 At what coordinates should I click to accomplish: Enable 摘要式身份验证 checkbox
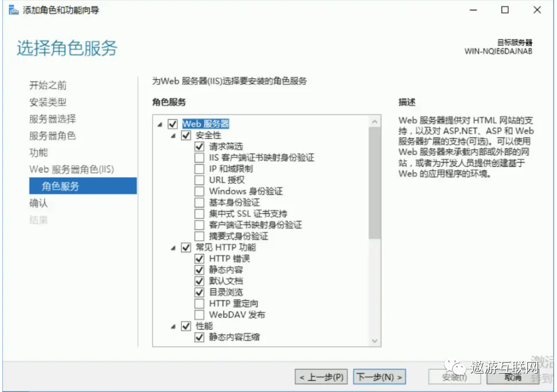199,236
